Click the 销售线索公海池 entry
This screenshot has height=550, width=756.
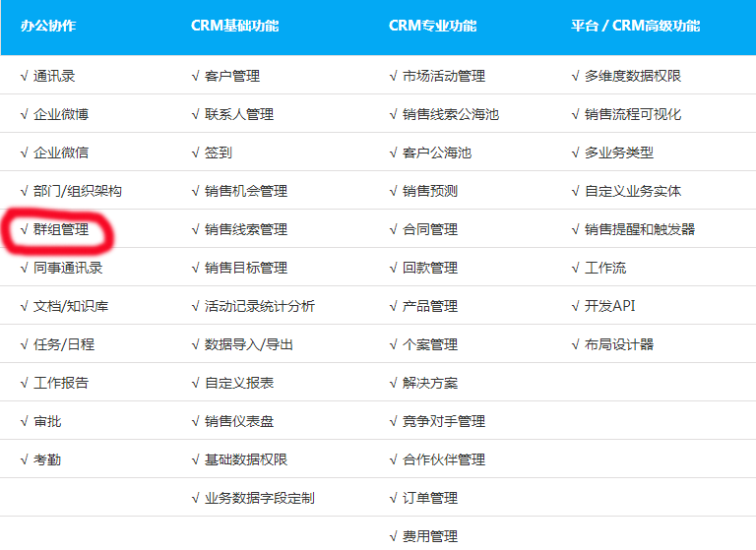coord(450,114)
